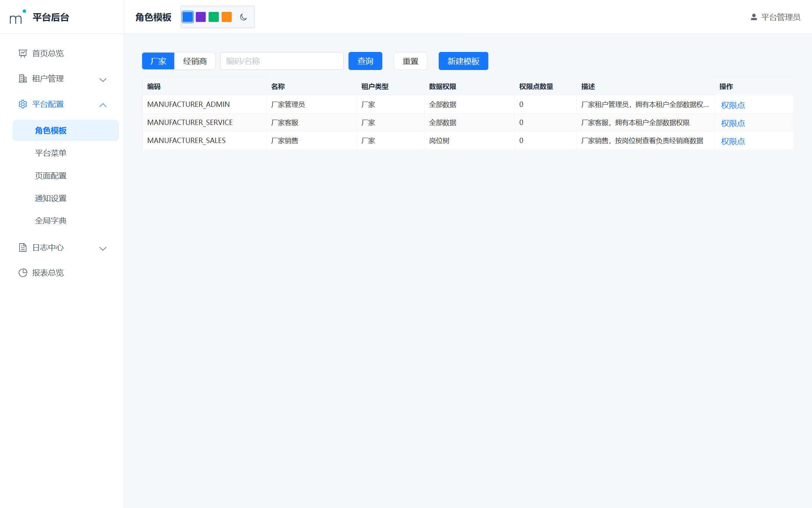Image resolution: width=812 pixels, height=508 pixels.
Task: Click the 岗位树 data permission cell
Action: [x=470, y=140]
